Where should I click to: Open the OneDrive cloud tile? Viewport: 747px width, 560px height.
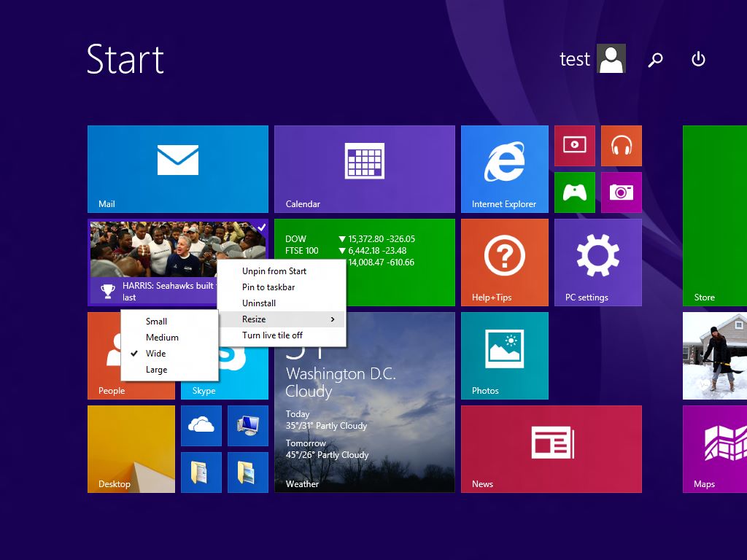click(x=201, y=426)
